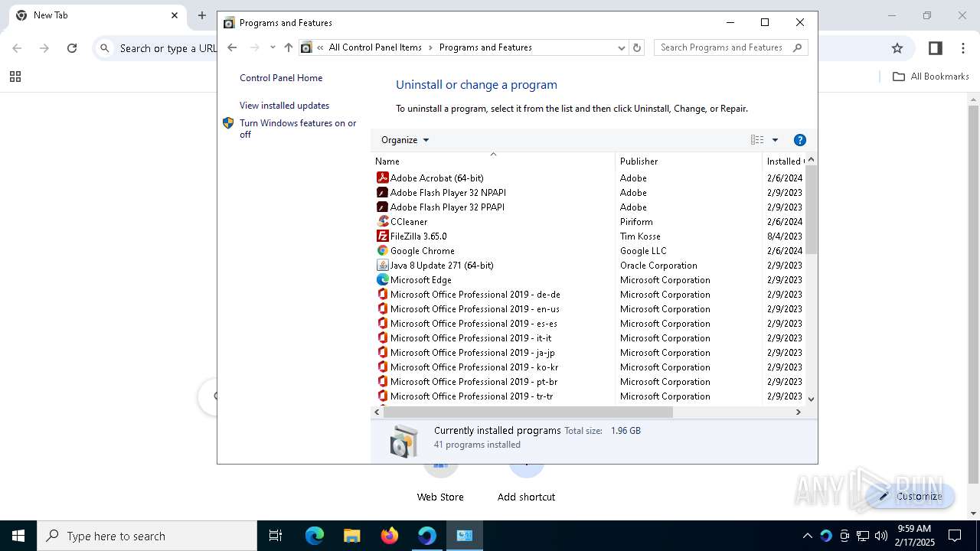The width and height of the screenshot is (980, 551).
Task: Click the Customize button in Chrome
Action: 911,496
